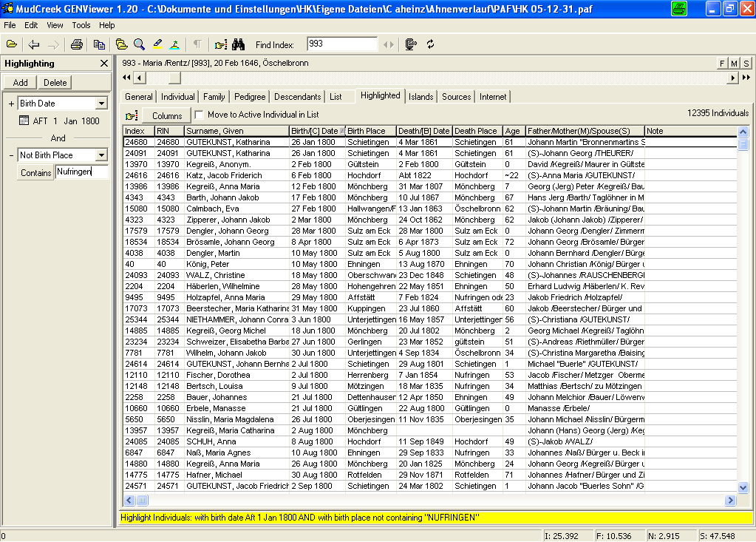
Task: Click the Add highlighting button
Action: (21, 83)
